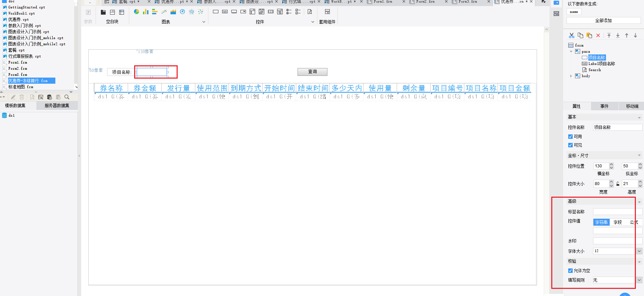The image size is (644, 296).
Task: Select the pie chart icon in toolbar
Action: [x=137, y=12]
